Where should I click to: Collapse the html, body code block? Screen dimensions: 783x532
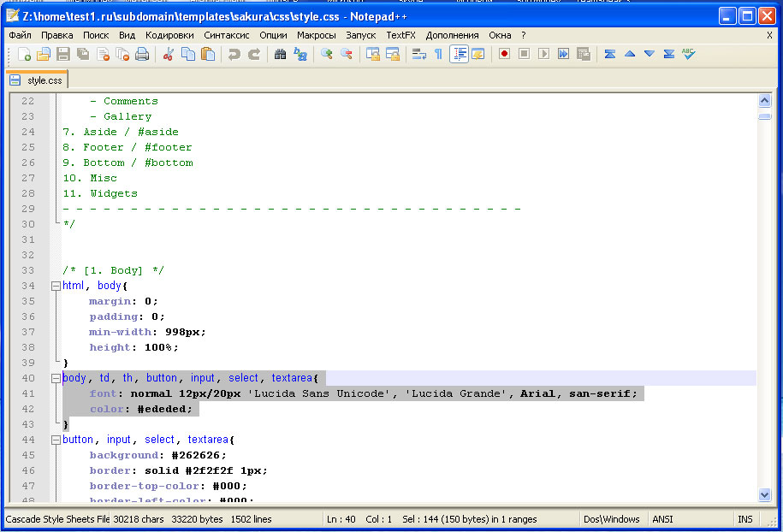[x=56, y=286]
